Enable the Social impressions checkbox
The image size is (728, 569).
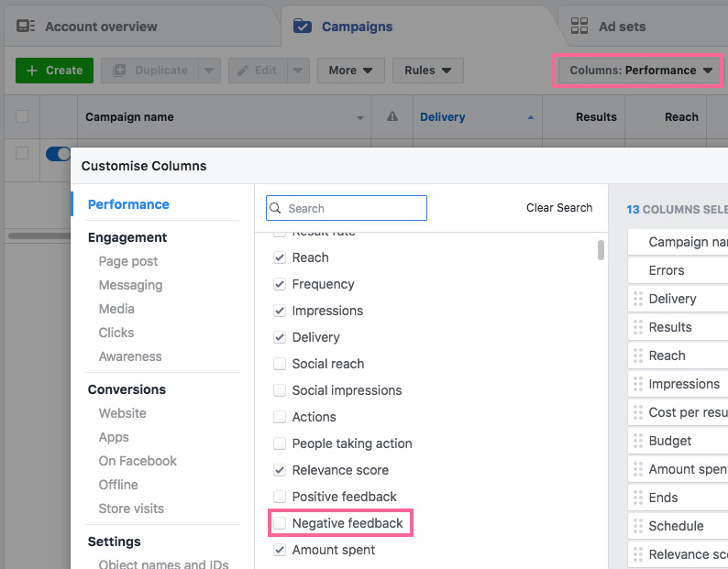(x=280, y=390)
